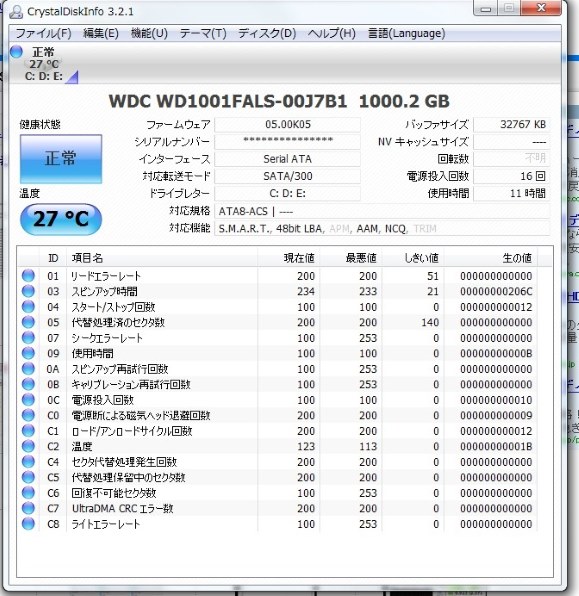This screenshot has height=596, width=579.
Task: Click the しきい値 column header
Action: point(413,258)
